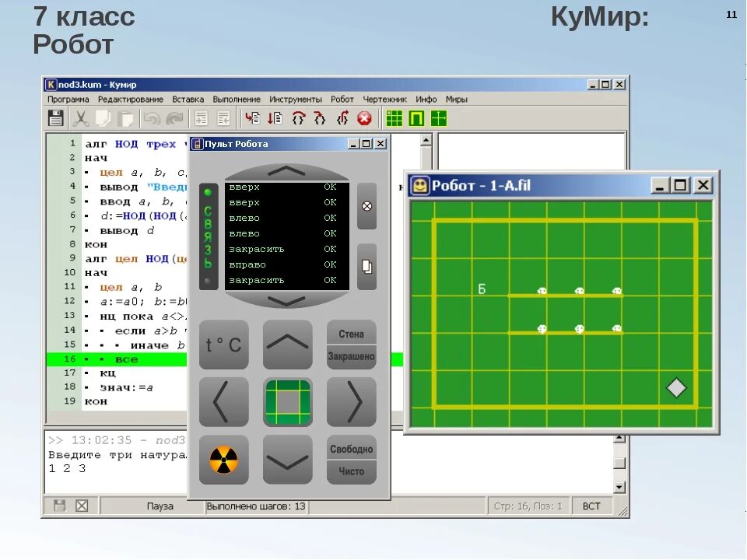Click the output console scrollbar thumb
The height and width of the screenshot is (560, 747).
point(619,463)
